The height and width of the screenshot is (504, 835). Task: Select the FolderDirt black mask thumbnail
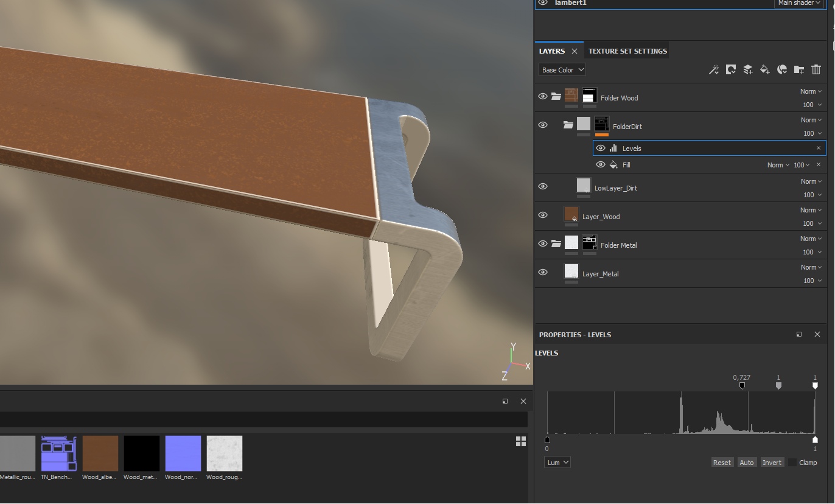602,124
